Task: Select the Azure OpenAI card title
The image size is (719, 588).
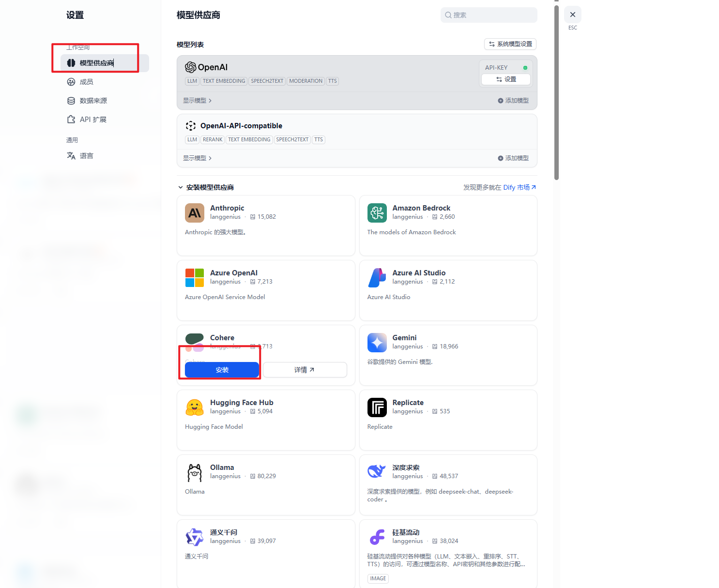Action: 234,273
